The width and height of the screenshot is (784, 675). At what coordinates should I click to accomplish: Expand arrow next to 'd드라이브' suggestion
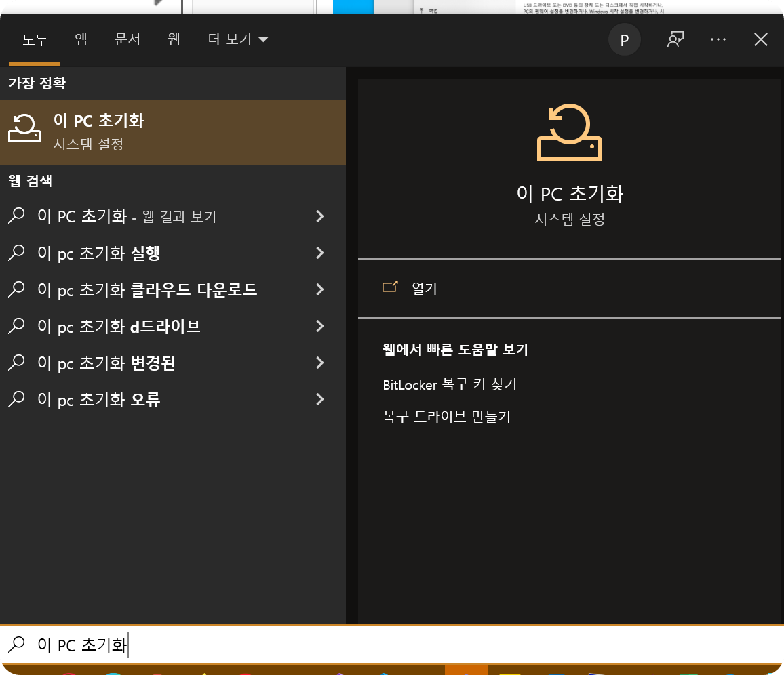tap(320, 326)
